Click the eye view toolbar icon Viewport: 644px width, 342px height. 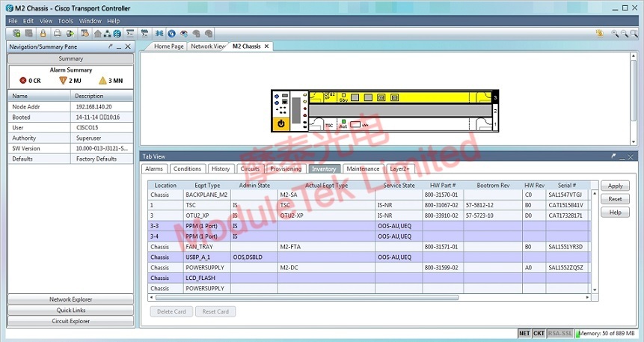184,33
